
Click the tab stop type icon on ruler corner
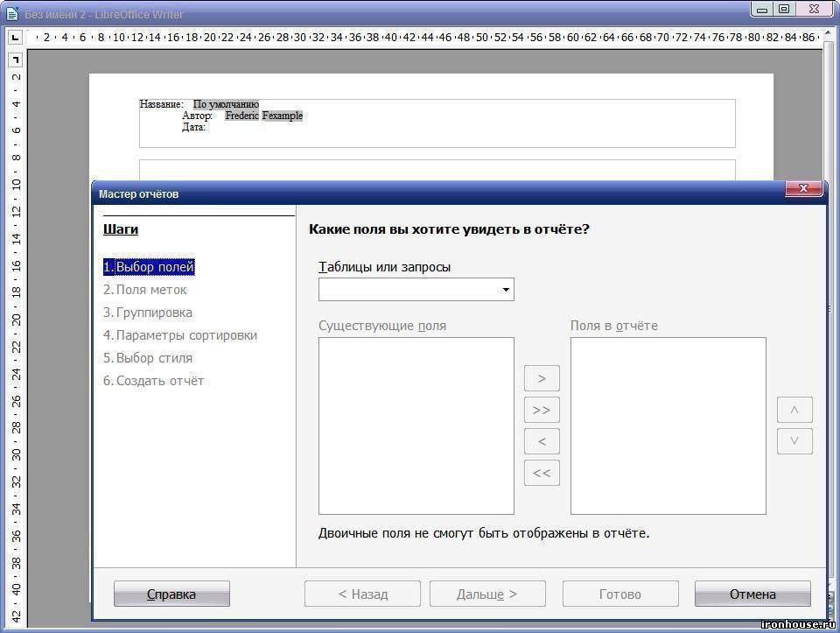tap(15, 38)
